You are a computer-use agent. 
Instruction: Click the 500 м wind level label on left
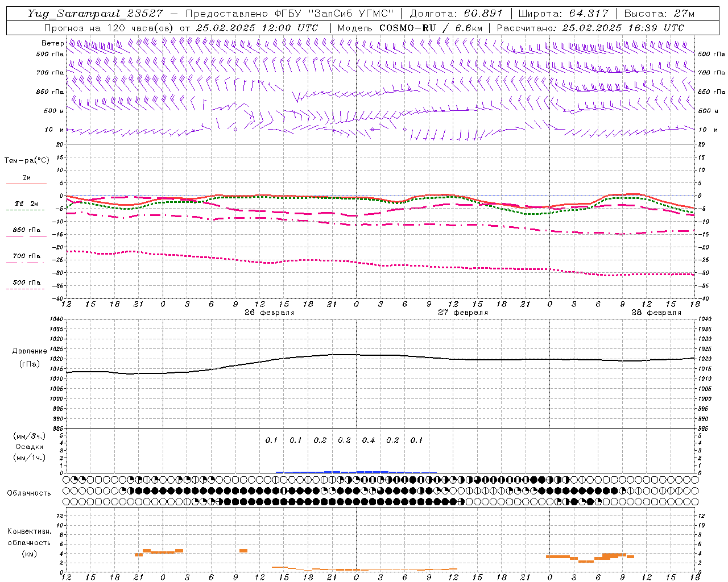pyautogui.click(x=53, y=111)
